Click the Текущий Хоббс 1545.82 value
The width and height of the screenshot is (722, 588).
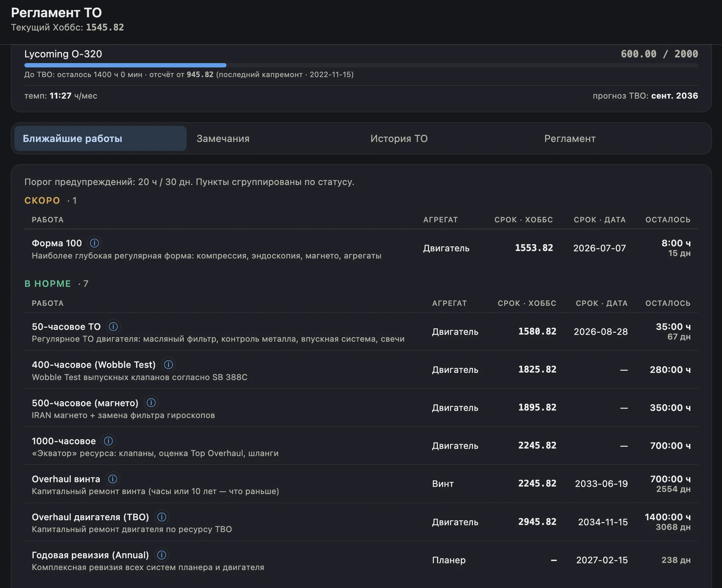[x=67, y=27]
